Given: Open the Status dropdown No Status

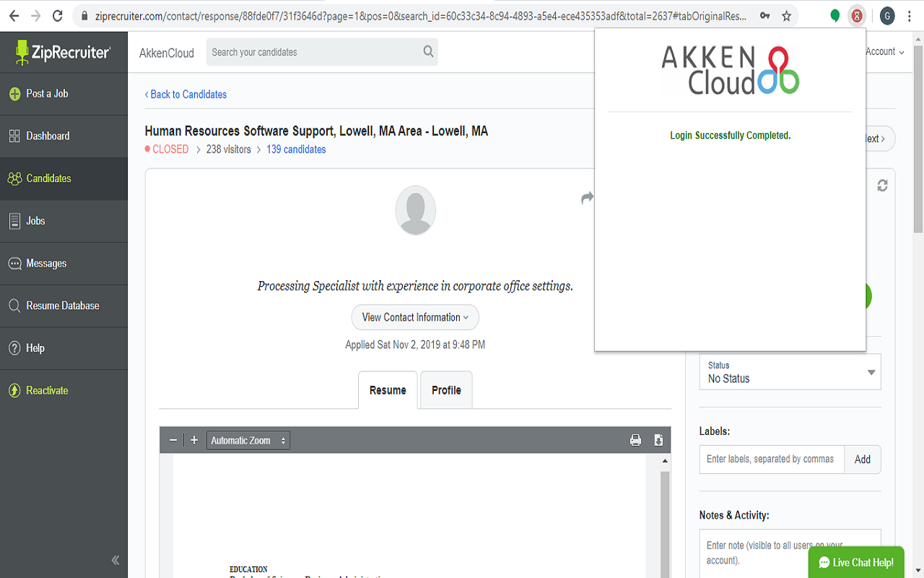Looking at the screenshot, I should point(790,372).
